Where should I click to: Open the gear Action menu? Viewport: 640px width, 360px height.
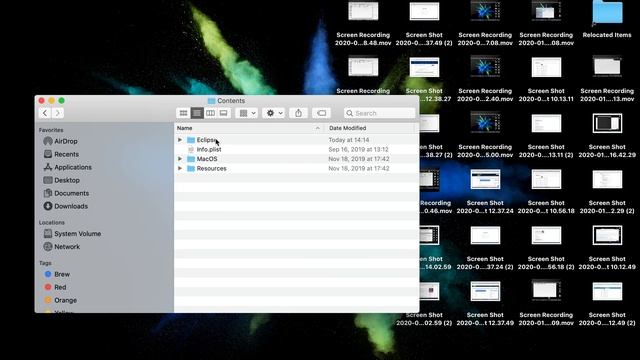(x=274, y=113)
